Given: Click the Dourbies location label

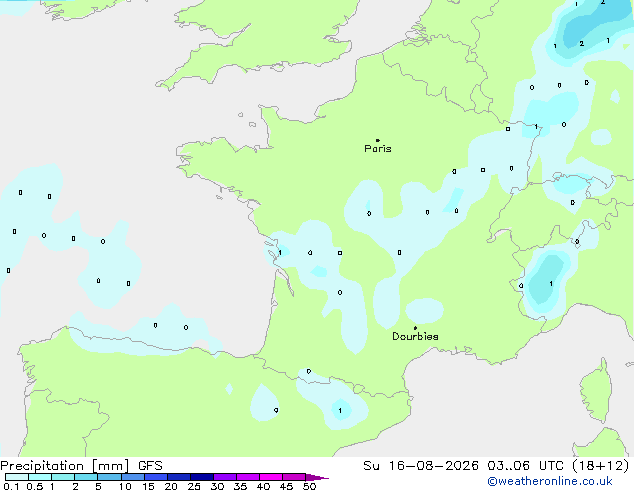Looking at the screenshot, I should pyautogui.click(x=415, y=336).
